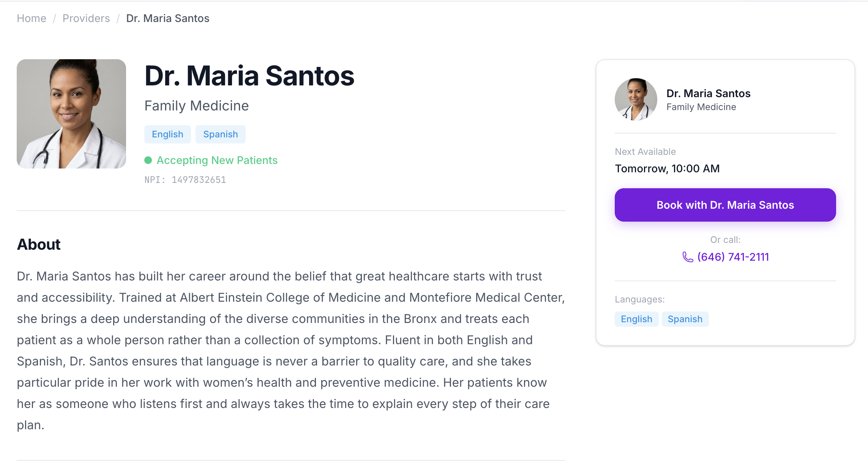
Task: Navigate to the Providers breadcrumb
Action: click(86, 18)
